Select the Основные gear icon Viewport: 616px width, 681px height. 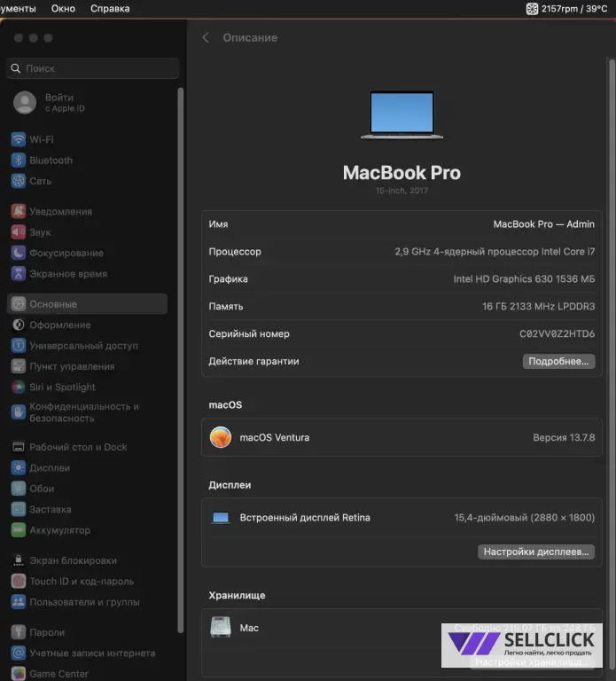pos(19,304)
